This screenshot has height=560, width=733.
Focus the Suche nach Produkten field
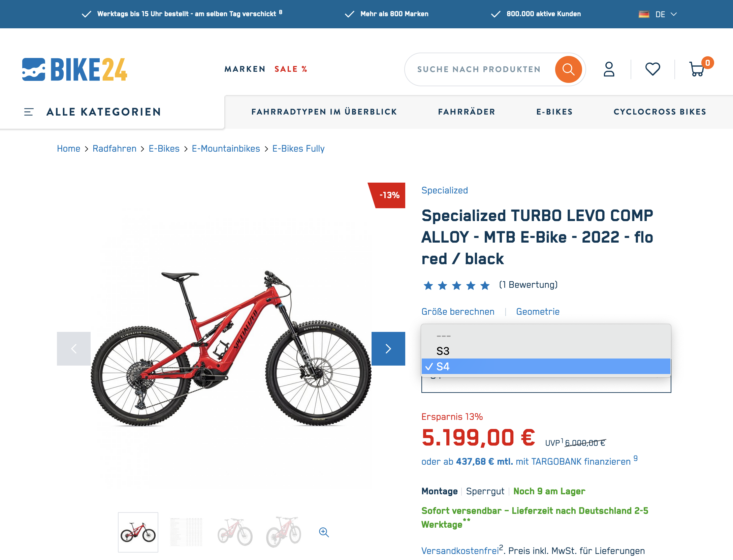[479, 69]
